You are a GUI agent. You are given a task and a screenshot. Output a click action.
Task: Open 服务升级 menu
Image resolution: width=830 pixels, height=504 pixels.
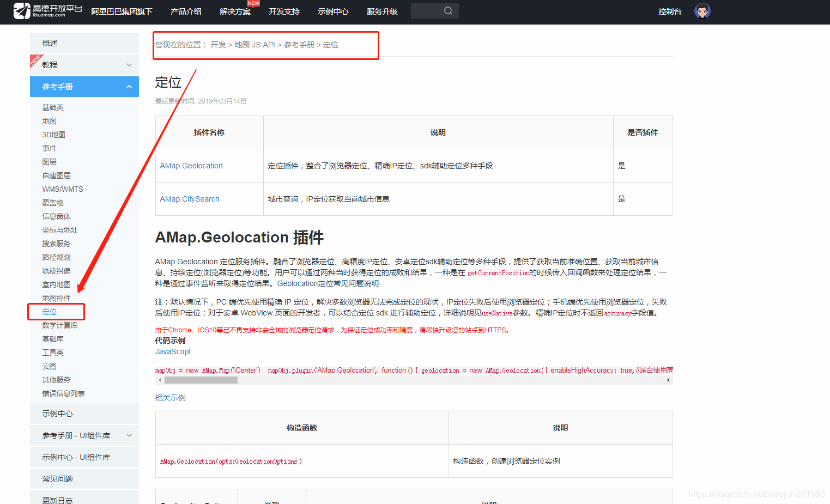click(382, 11)
